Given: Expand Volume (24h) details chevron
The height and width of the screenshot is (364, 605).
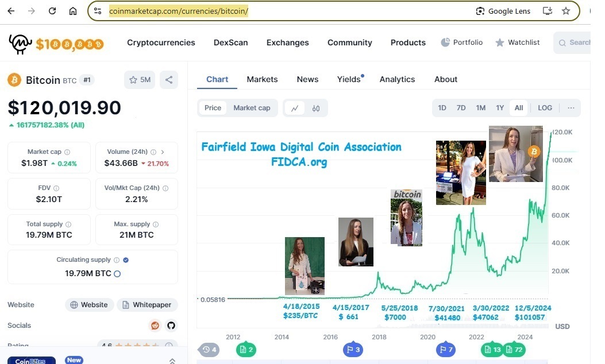Looking at the screenshot, I should click(x=163, y=152).
